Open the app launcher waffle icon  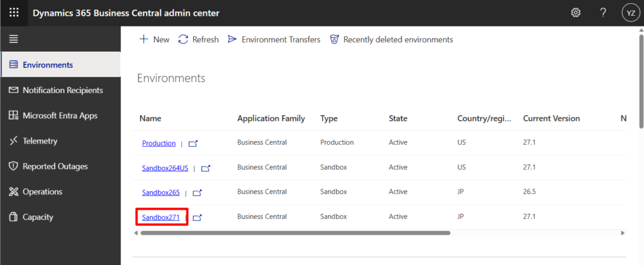[14, 13]
